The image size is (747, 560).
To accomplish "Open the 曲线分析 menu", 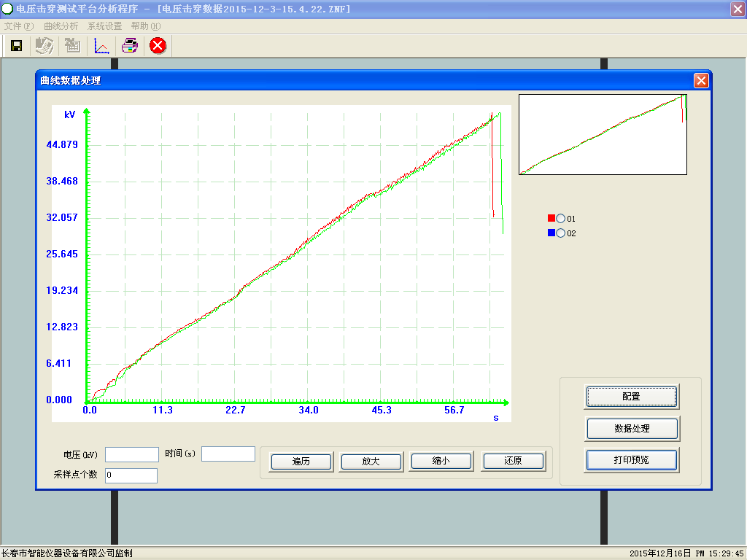I will [61, 26].
